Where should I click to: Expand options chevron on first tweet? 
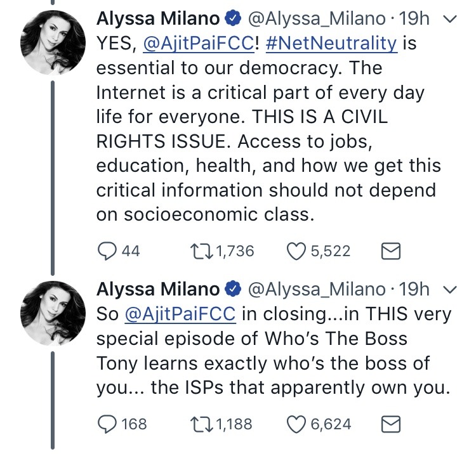[x=449, y=21]
